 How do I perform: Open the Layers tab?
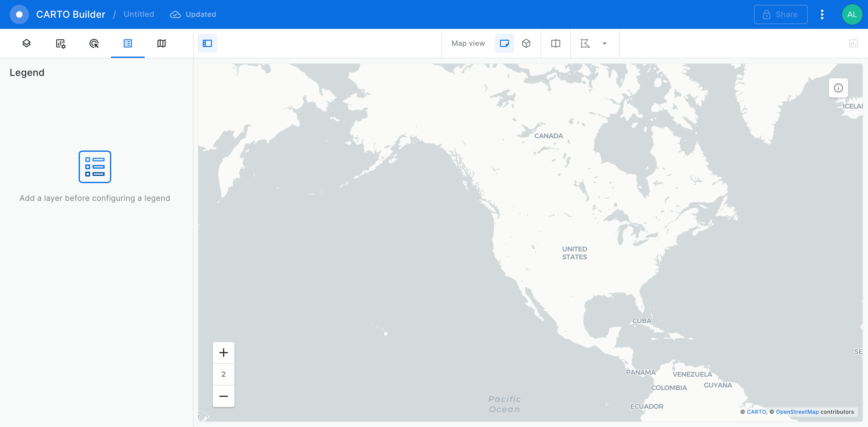27,43
